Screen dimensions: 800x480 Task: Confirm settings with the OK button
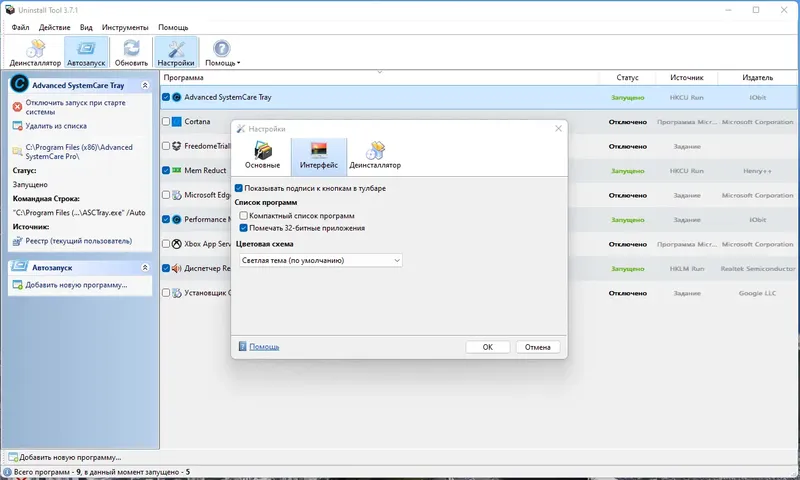click(488, 347)
